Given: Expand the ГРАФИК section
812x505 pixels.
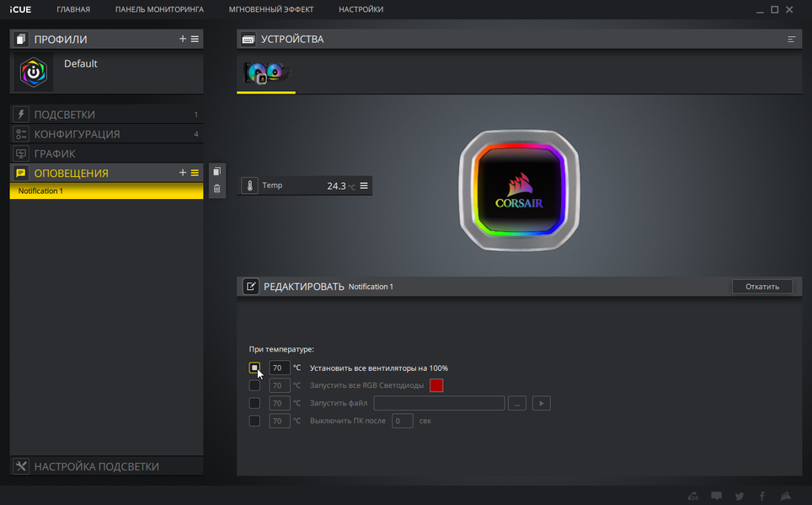Looking at the screenshot, I should click(106, 153).
